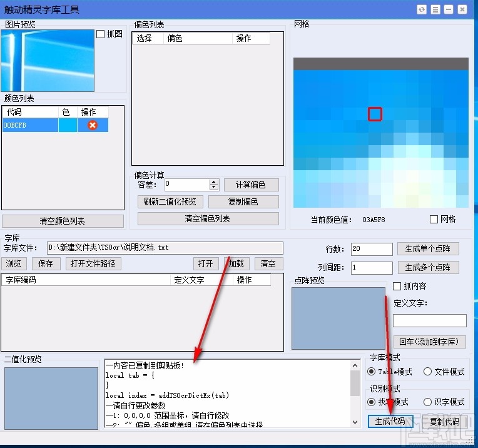Image resolution: width=478 pixels, height=448 pixels.
Task: Close the 触动精灵字库工具 window
Action: click(x=462, y=10)
